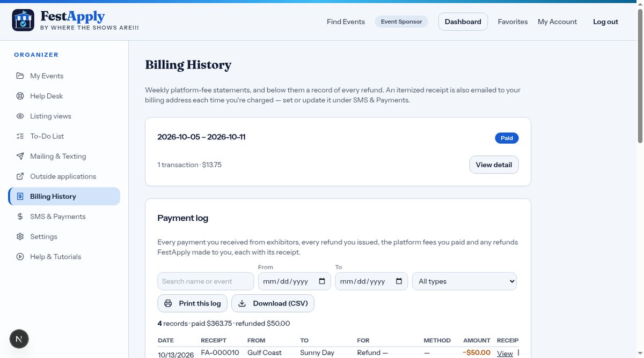Click the receipt number FA-000010 cell

[x=220, y=353]
